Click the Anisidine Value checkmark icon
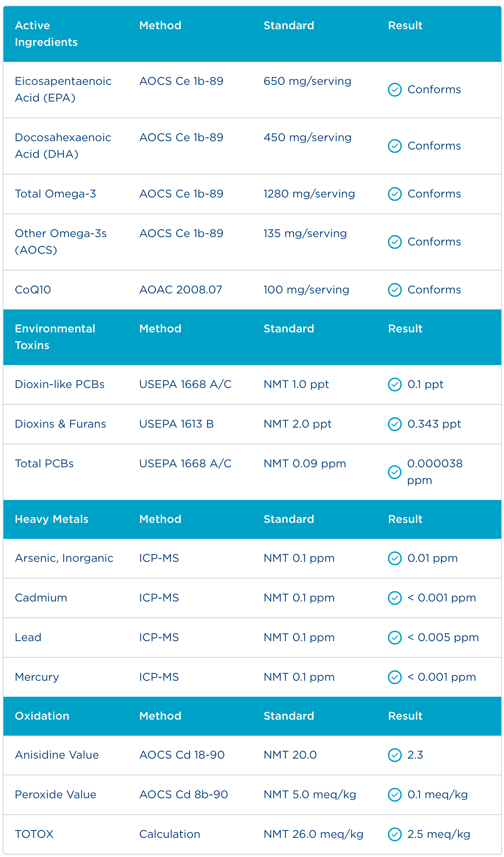The width and height of the screenshot is (504, 857). [395, 755]
